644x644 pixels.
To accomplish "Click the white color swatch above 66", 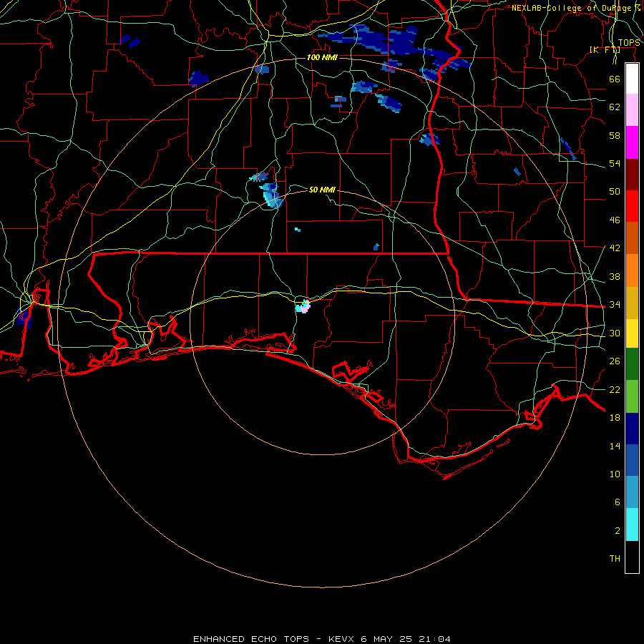I will tap(632, 79).
